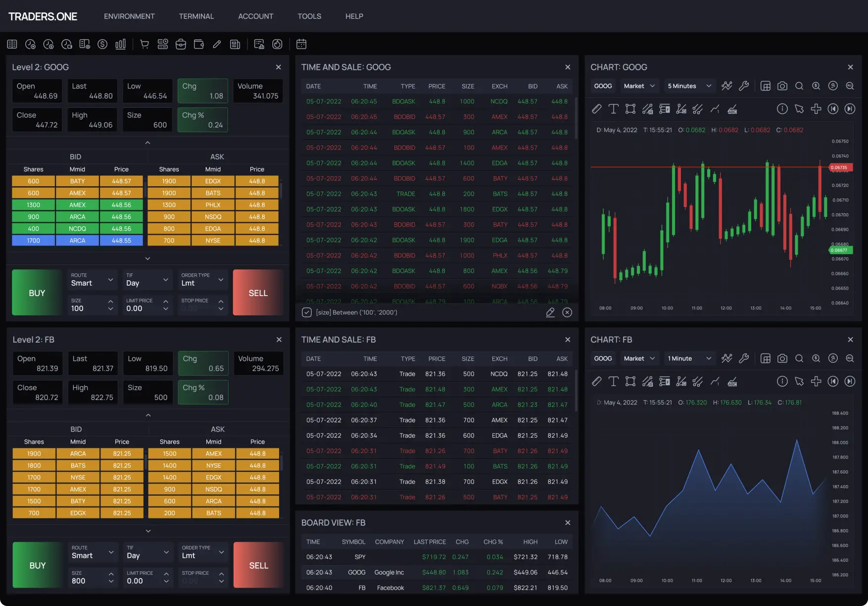Open the 5 Minutes timeframe dropdown on GOOG chart

689,86
